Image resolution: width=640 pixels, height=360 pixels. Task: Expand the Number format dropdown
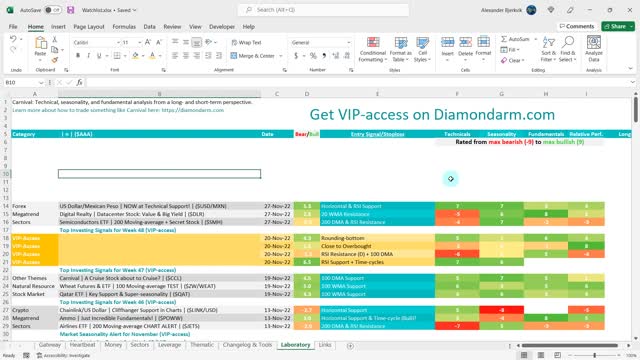(x=349, y=42)
